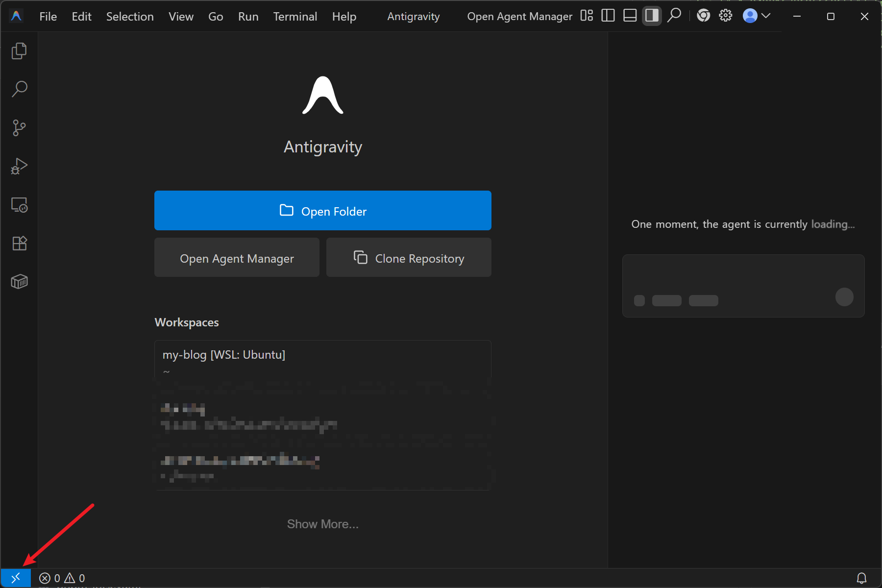Toggle the primary side bar layout button
882x588 pixels.
click(608, 16)
